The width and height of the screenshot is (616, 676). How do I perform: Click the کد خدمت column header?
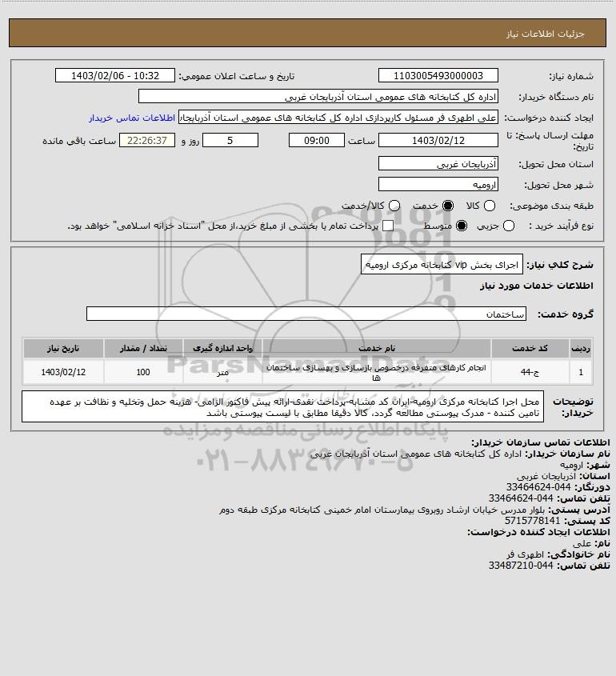[x=530, y=348]
